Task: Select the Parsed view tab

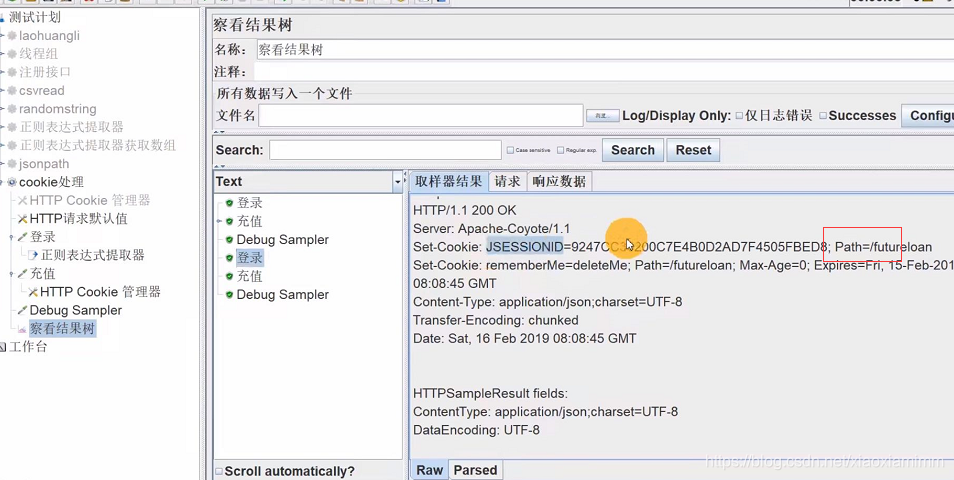Action: pos(475,470)
